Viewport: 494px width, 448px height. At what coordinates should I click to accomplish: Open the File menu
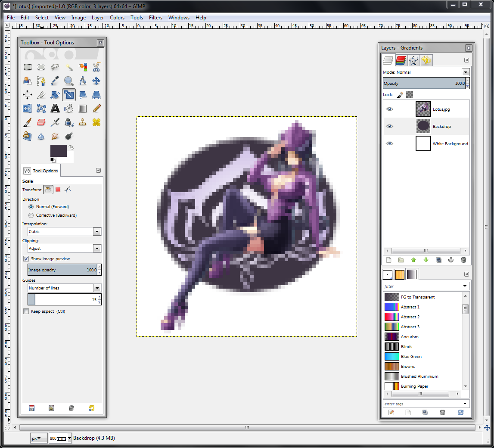point(11,18)
